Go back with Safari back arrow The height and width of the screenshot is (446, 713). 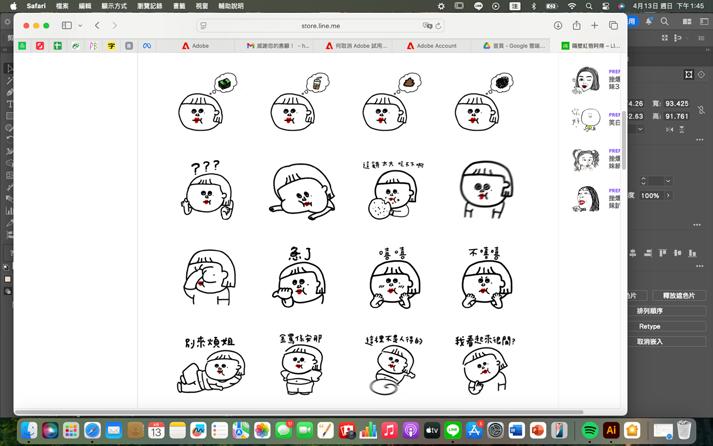(x=97, y=25)
